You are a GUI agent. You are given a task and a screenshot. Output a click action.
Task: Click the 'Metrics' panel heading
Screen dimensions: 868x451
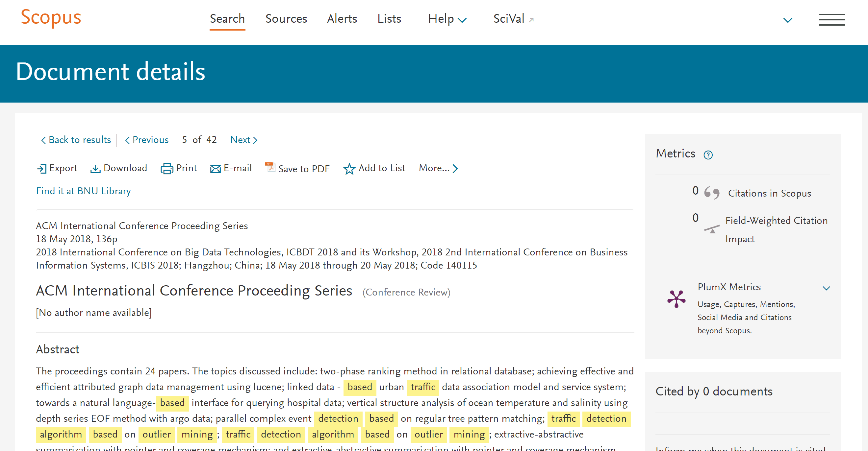675,154
